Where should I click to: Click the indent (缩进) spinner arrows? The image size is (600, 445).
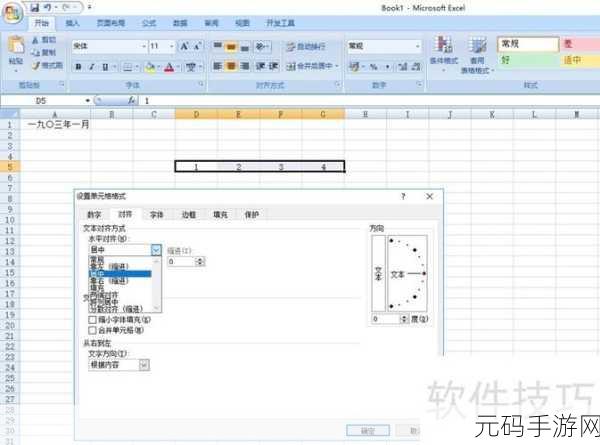pyautogui.click(x=200, y=262)
